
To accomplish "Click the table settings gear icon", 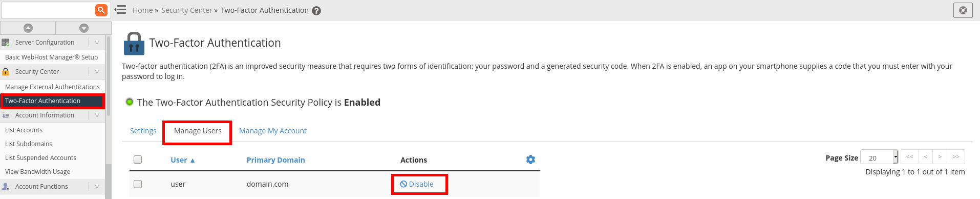I will [x=530, y=160].
